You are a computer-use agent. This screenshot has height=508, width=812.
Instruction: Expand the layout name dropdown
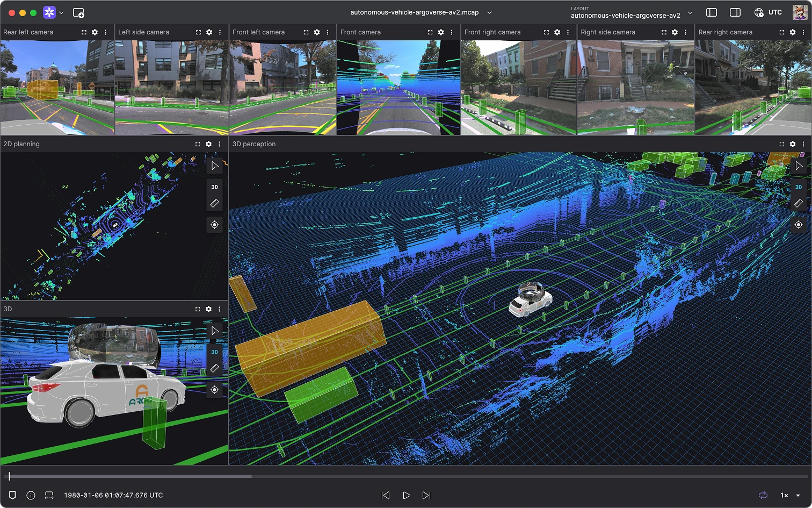(x=690, y=13)
